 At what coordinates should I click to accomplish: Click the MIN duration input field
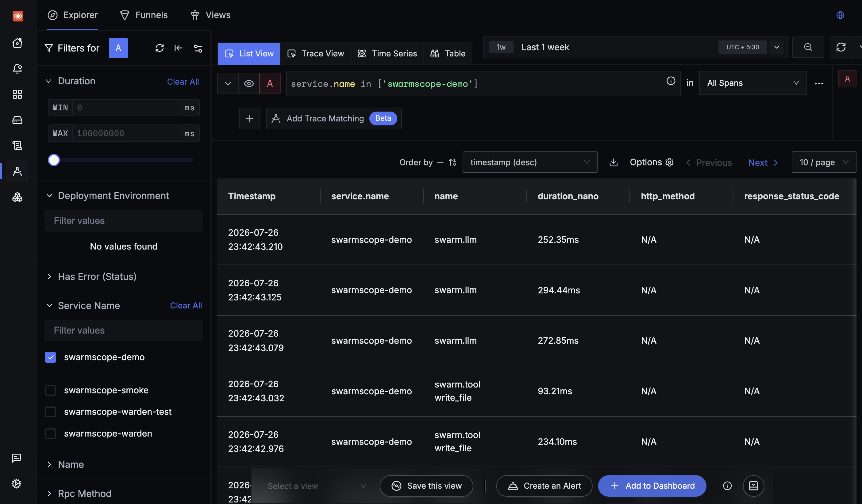(126, 108)
